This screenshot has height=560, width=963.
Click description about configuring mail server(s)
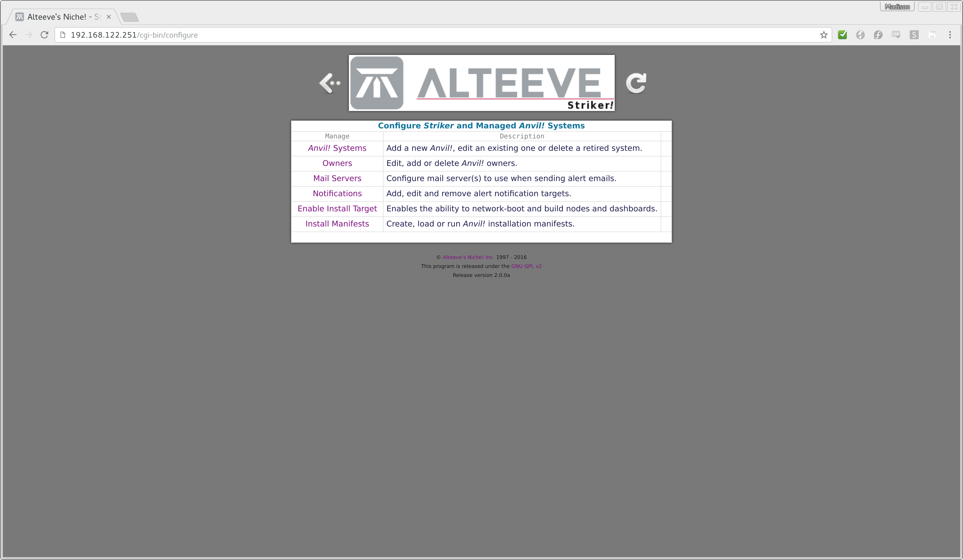pyautogui.click(x=501, y=178)
